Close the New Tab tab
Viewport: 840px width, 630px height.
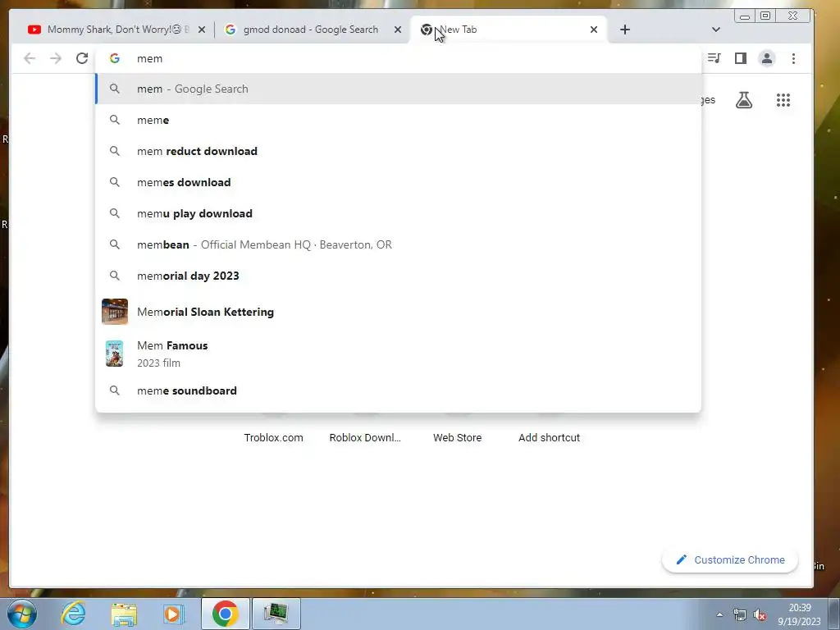click(x=594, y=30)
